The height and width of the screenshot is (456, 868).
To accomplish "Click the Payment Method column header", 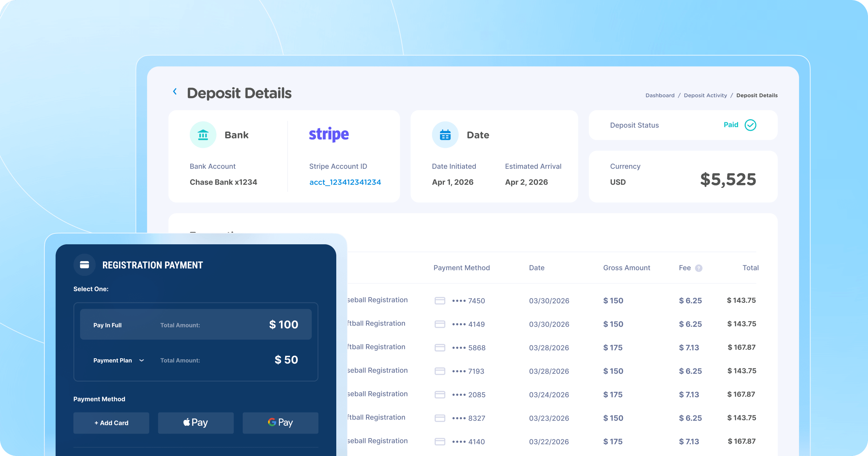I will click(462, 268).
